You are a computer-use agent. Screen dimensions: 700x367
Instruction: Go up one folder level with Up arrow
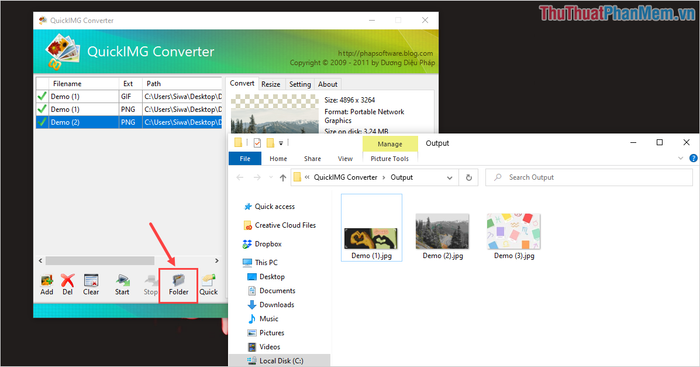point(283,178)
